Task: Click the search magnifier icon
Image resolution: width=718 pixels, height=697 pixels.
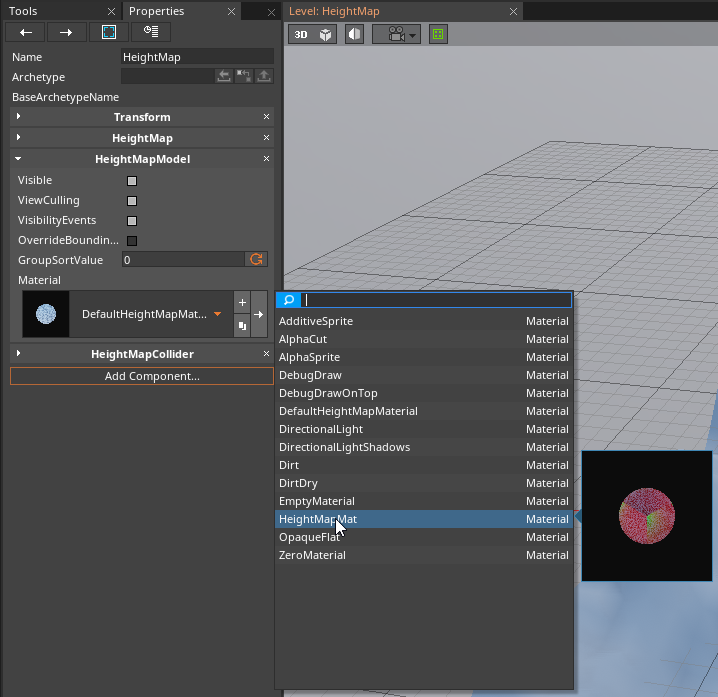Action: tap(288, 300)
